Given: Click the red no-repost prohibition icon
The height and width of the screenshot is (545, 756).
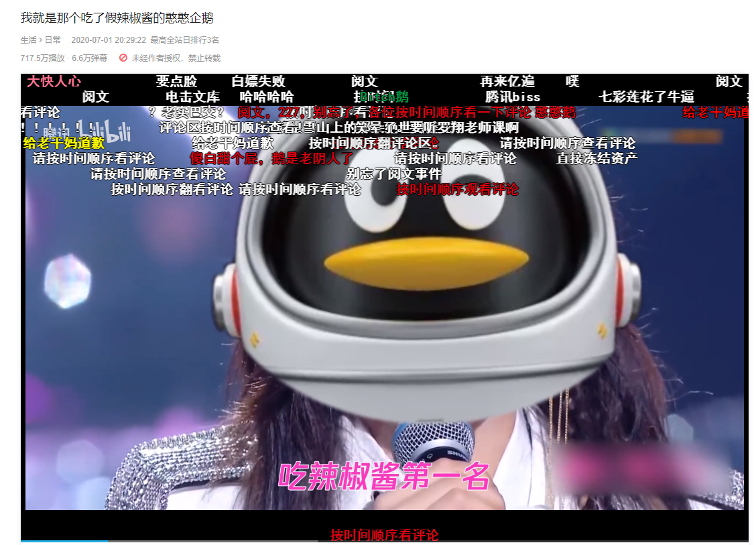Looking at the screenshot, I should [123, 58].
